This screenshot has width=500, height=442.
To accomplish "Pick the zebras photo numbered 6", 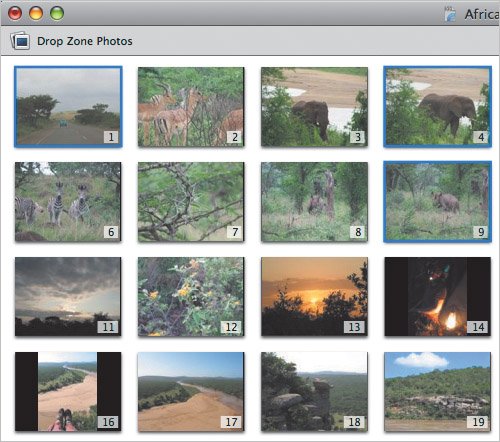I will pos(68,202).
